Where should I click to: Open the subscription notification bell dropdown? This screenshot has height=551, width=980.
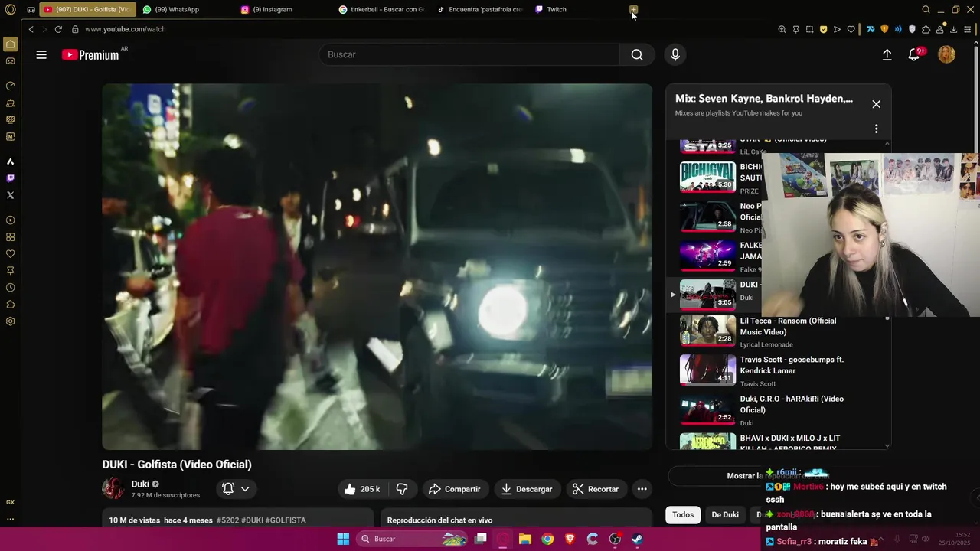click(x=235, y=489)
